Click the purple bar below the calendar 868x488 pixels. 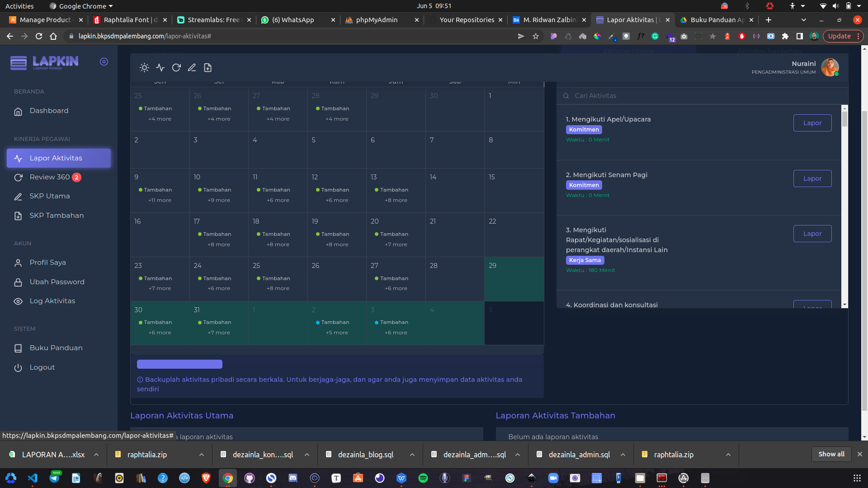[x=179, y=364]
